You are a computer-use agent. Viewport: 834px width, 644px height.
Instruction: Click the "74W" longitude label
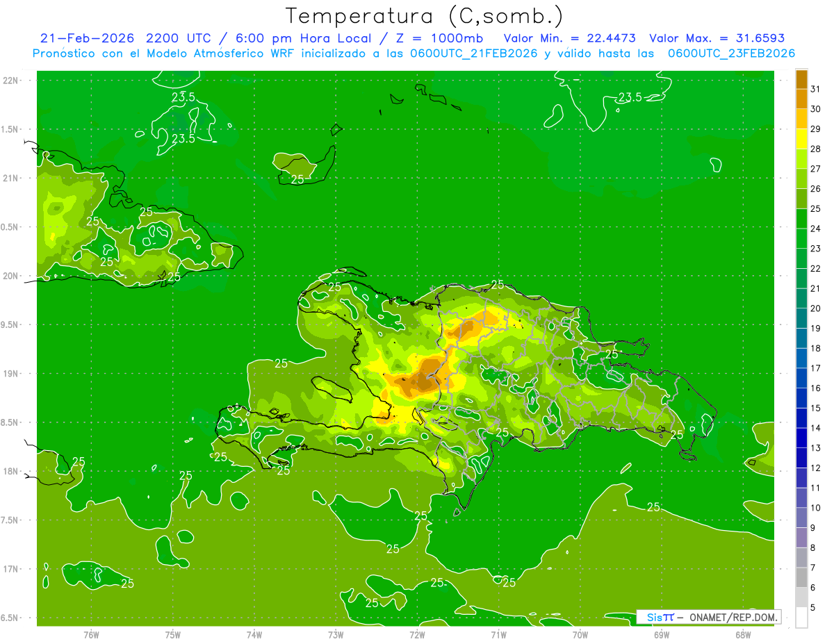254,634
